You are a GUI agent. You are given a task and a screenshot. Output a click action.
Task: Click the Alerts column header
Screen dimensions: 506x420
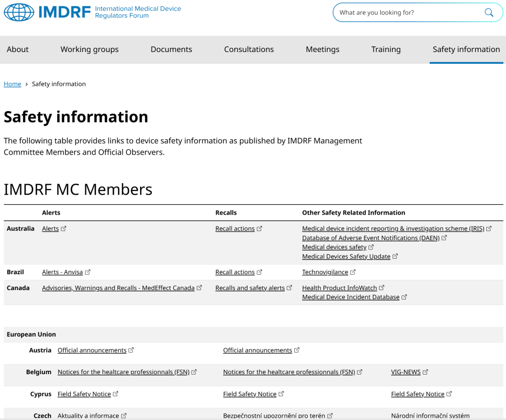(x=51, y=213)
